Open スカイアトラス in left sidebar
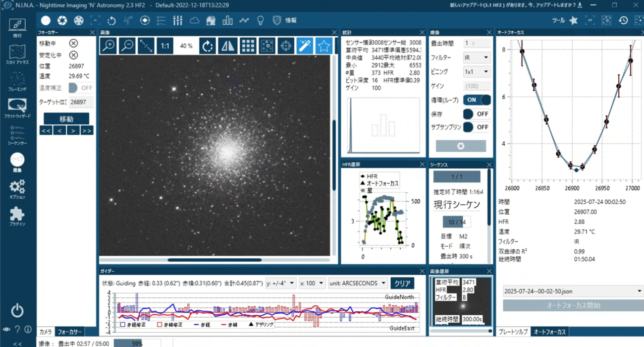Viewport: 644px width, 347px height. [17, 55]
